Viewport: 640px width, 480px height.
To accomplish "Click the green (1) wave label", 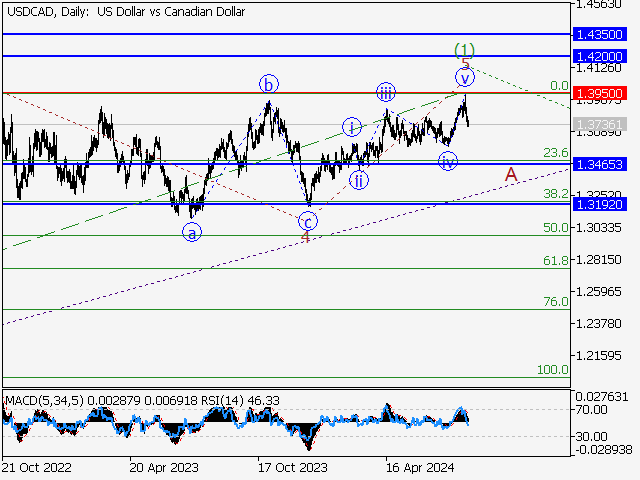I will pos(464,50).
